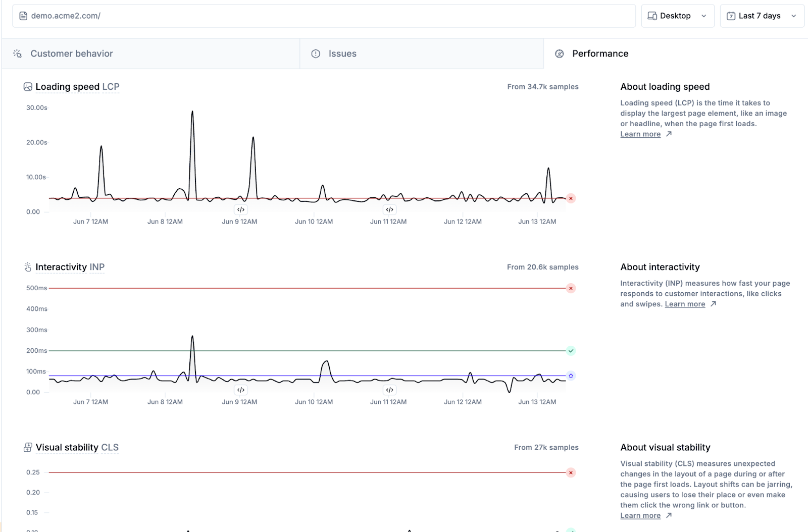Click the Jun 11 code deploy marker on LCP chart
This screenshot has height=532, width=808.
[x=389, y=209]
